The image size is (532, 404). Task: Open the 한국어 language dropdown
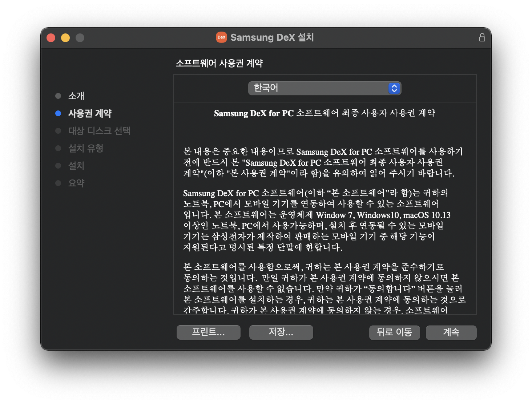point(325,88)
